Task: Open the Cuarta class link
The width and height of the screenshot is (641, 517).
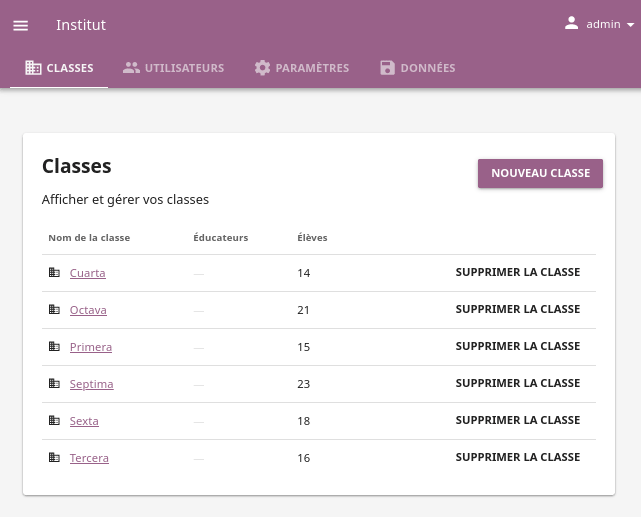Action: click(87, 273)
